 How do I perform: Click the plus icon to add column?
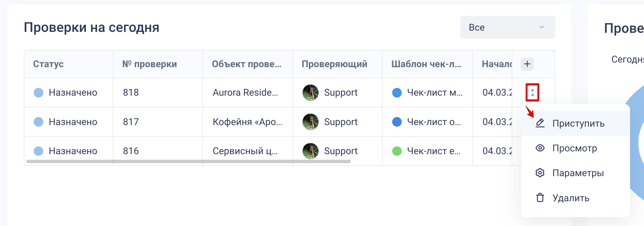[527, 64]
